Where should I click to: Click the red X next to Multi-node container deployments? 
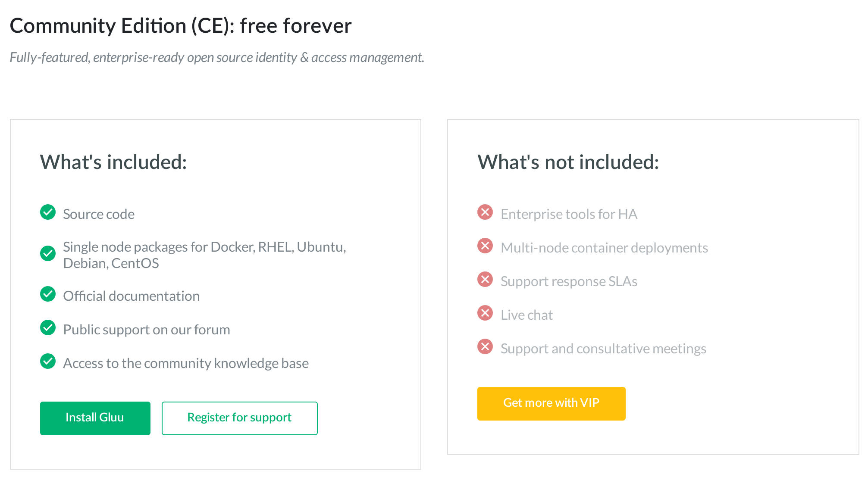tap(486, 246)
